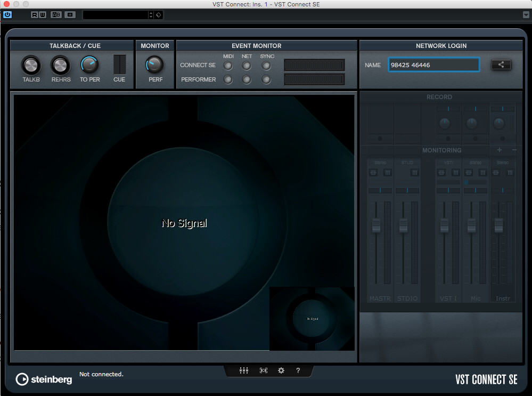This screenshot has height=396, width=532.
Task: Open plugin functions dropdown arrow at top right
Action: (526, 15)
